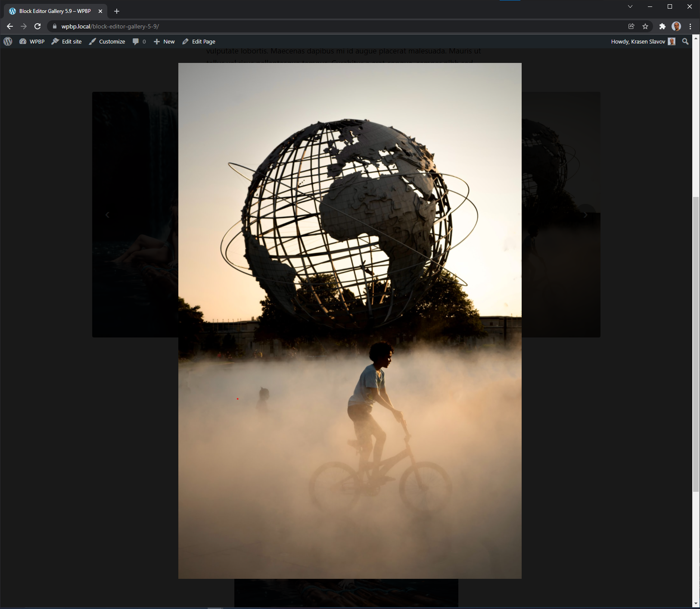
Task: Go back to the previous page
Action: [x=10, y=26]
